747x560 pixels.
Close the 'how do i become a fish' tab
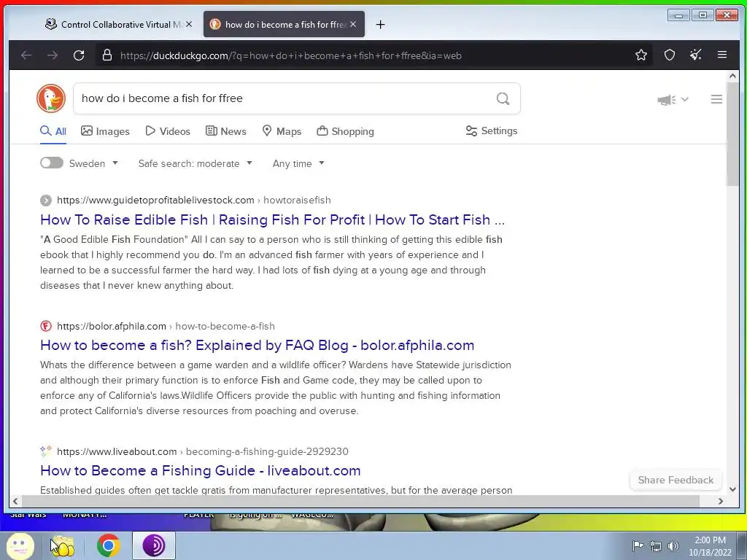click(353, 24)
